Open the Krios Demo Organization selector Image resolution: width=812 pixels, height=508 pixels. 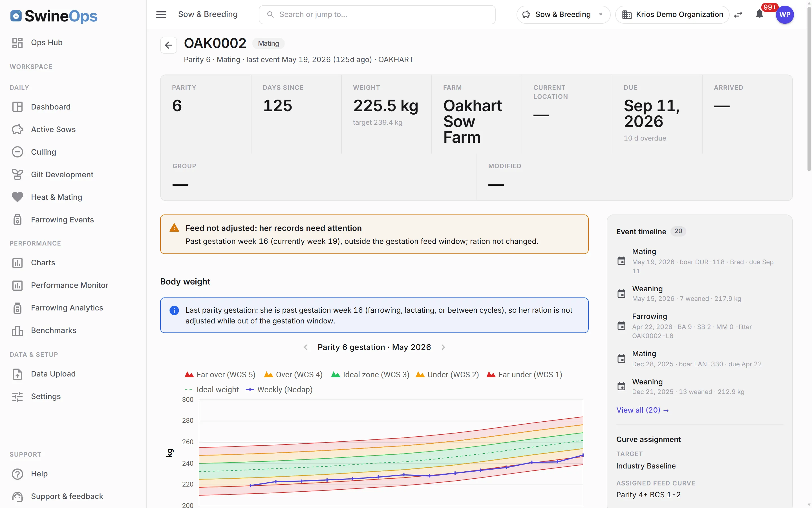(672, 14)
